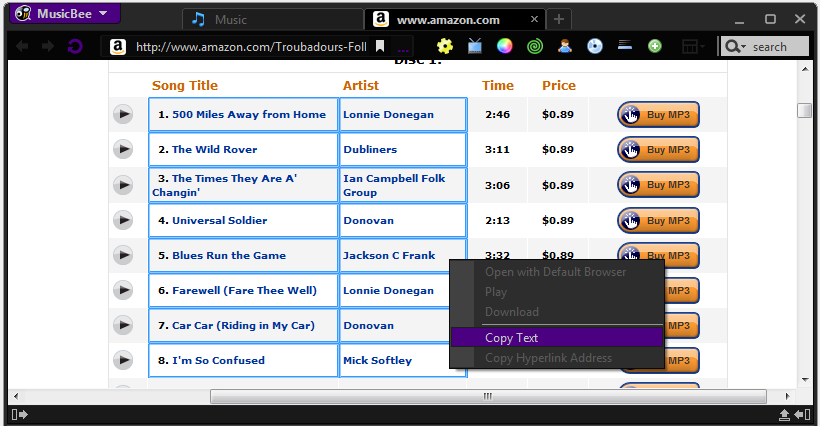Buy MP3 of The Times They Are A' Changin'

658,185
